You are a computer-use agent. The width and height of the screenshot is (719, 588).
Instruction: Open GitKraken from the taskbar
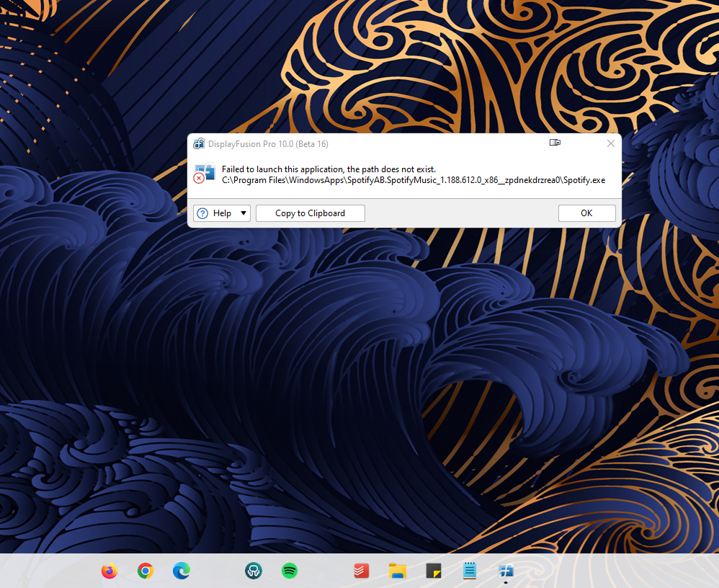click(x=253, y=571)
